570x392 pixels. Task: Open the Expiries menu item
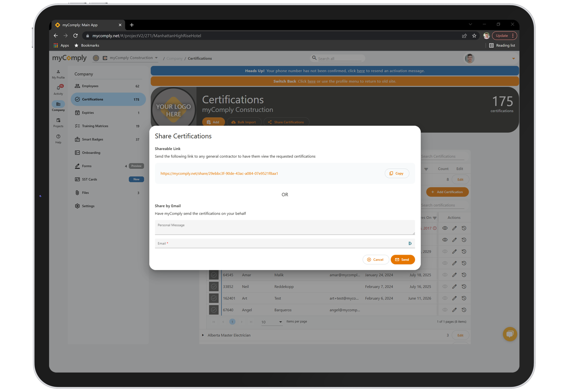[108, 113]
